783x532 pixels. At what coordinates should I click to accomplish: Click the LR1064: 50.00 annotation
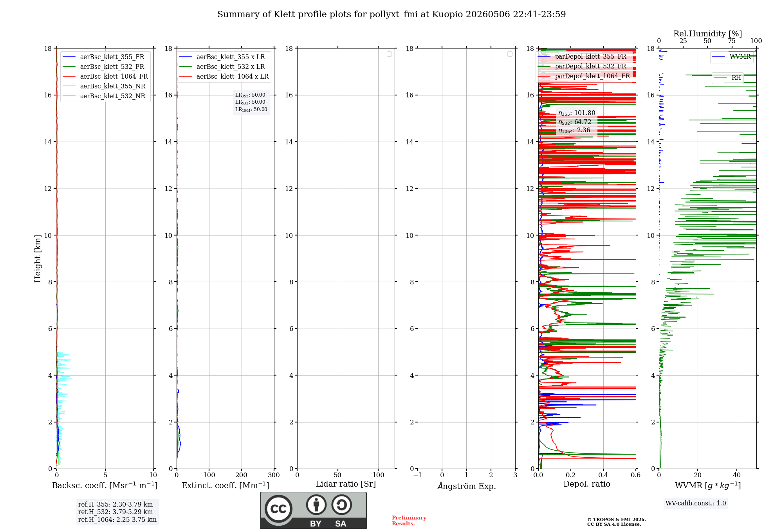point(251,110)
